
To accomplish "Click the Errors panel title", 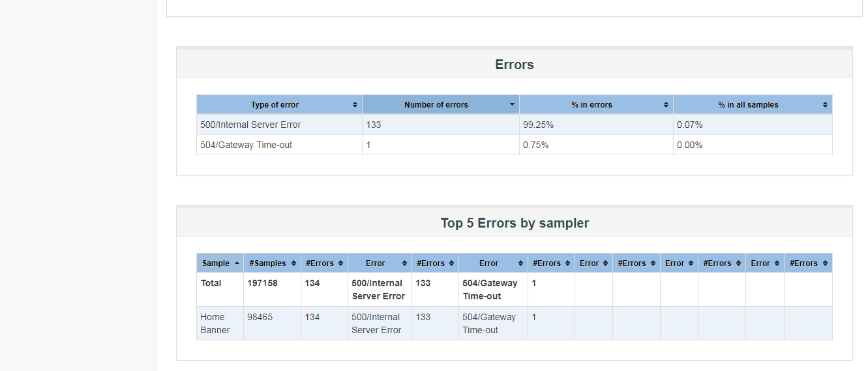I will point(515,65).
